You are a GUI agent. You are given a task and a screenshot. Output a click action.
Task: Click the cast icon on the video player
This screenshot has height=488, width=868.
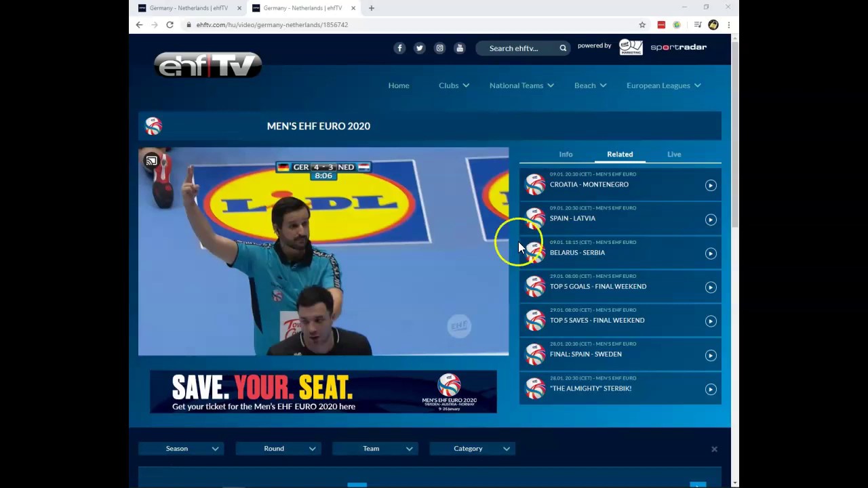click(x=151, y=161)
